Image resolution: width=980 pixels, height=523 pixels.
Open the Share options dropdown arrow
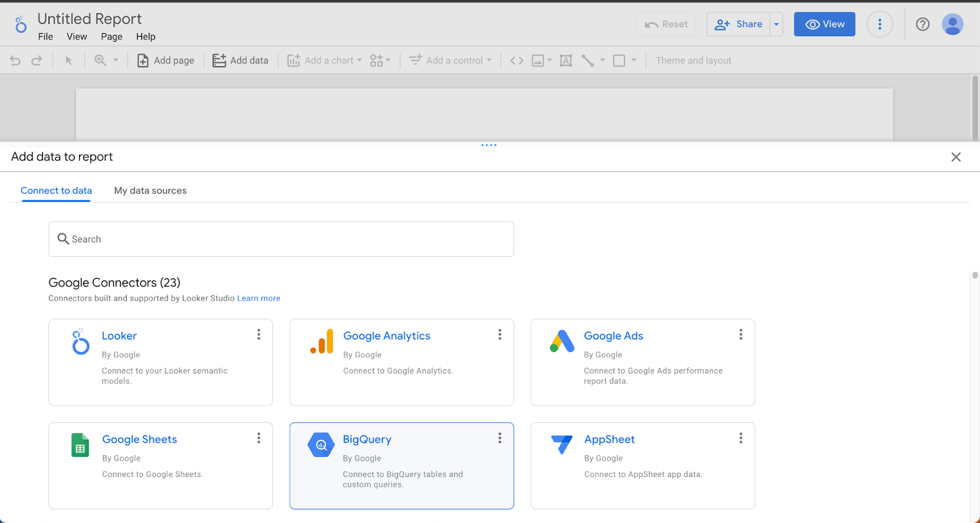point(776,24)
